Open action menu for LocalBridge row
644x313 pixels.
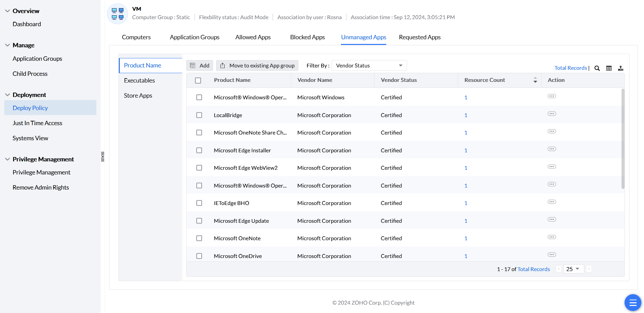[552, 114]
